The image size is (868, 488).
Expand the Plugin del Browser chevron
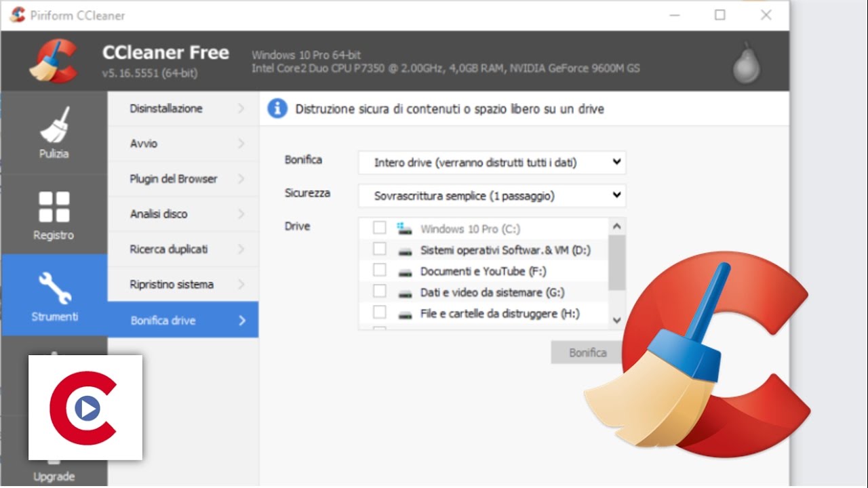click(x=241, y=179)
